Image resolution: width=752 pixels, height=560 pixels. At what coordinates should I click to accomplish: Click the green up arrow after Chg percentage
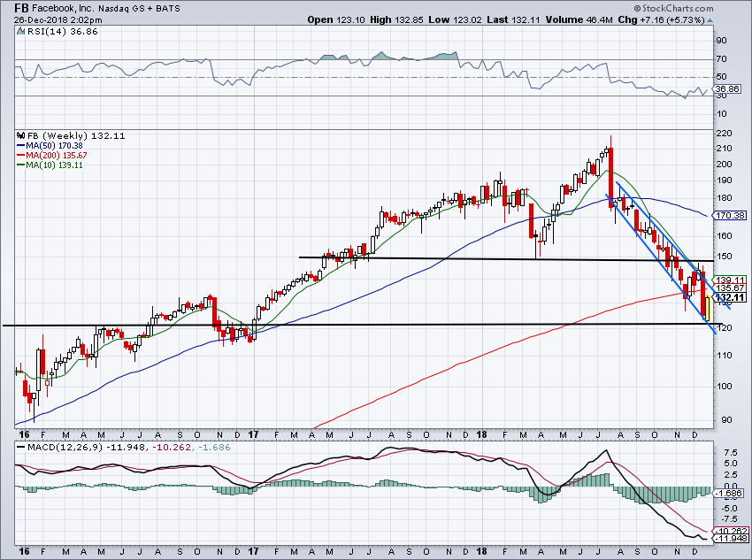point(710,20)
